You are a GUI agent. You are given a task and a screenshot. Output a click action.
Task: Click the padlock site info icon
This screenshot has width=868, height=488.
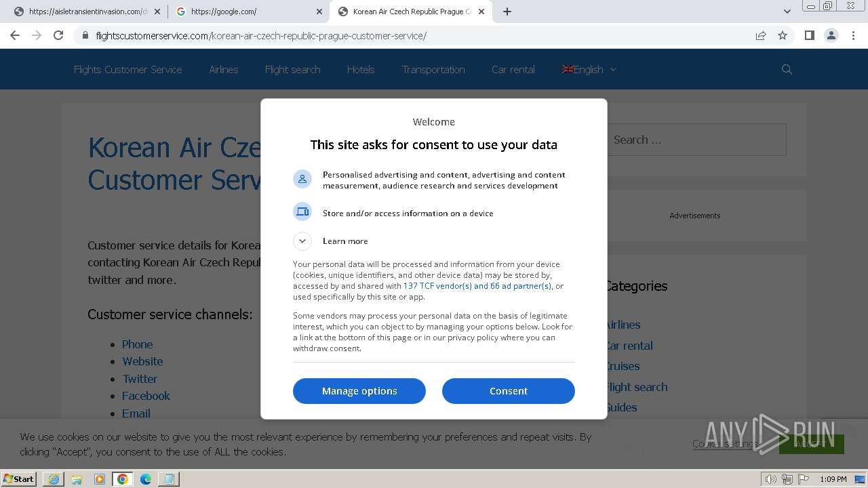pos(85,36)
